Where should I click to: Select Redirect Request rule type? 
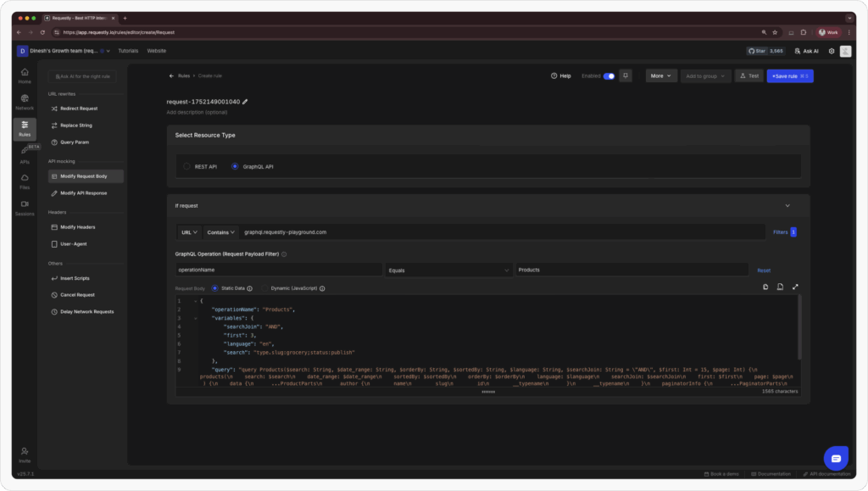point(86,109)
